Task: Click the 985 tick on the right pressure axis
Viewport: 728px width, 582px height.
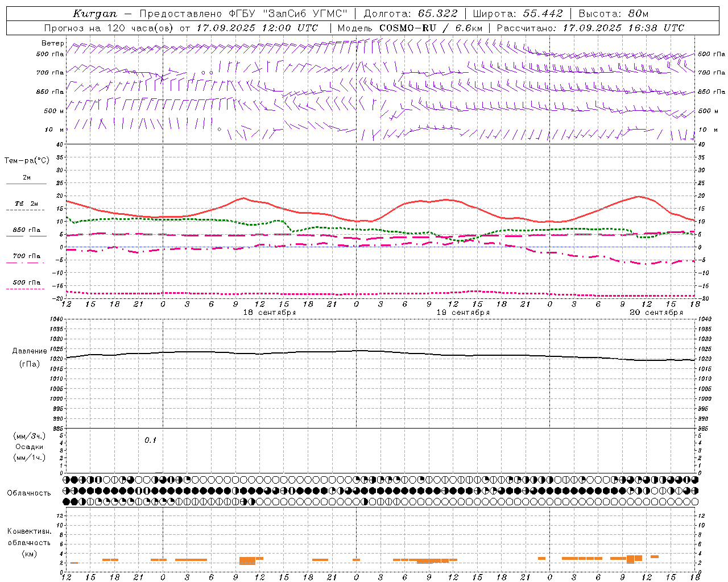Action: [x=704, y=429]
